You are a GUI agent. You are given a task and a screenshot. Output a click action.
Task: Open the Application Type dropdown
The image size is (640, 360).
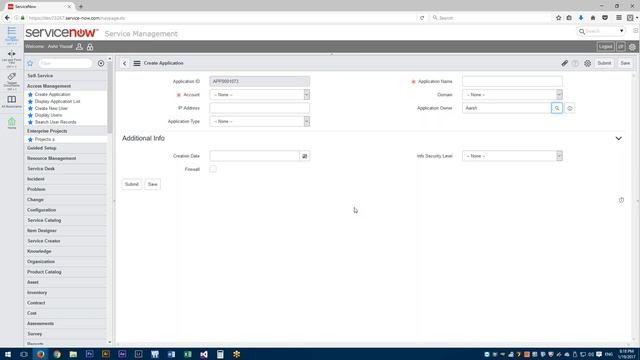point(260,121)
